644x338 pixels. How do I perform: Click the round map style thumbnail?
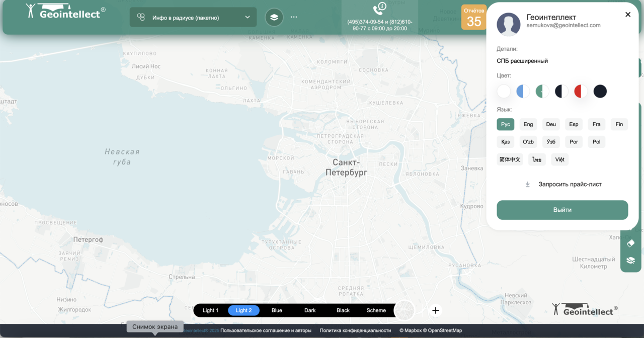[x=405, y=310]
